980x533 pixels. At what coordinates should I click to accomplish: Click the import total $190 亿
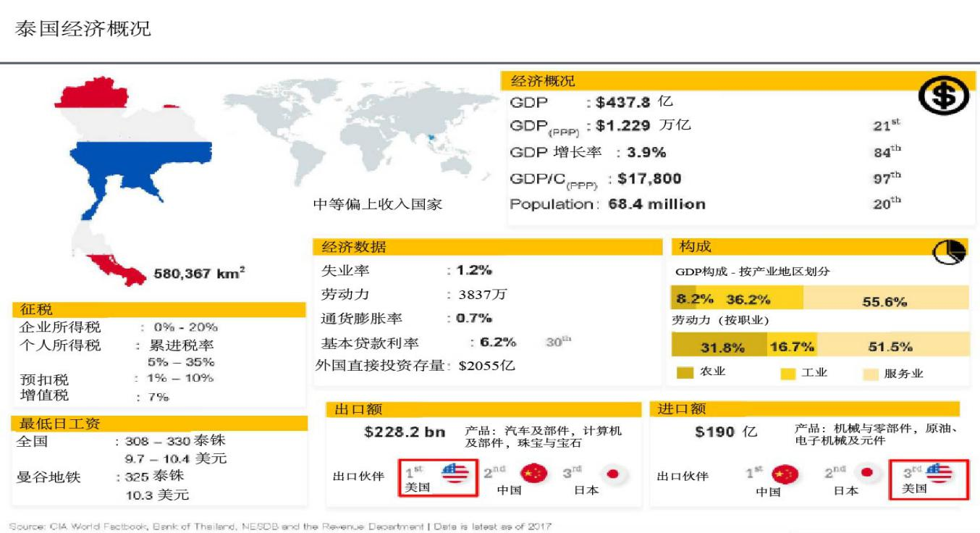pos(726,432)
